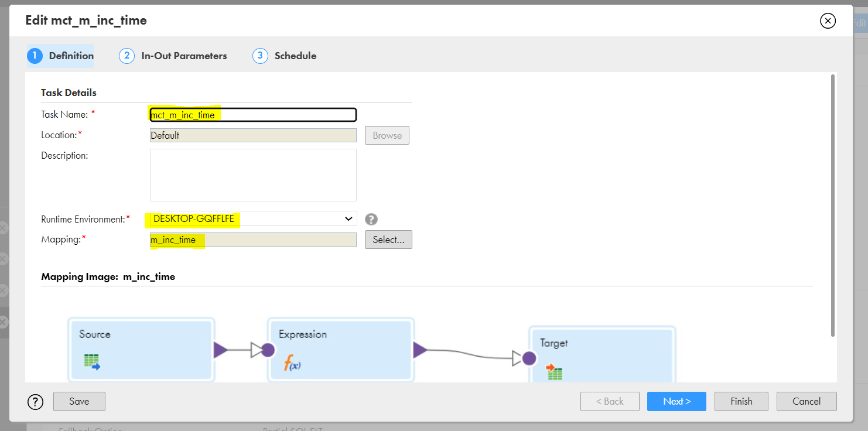Click the greyed Browse location button
868x431 pixels.
pos(387,135)
